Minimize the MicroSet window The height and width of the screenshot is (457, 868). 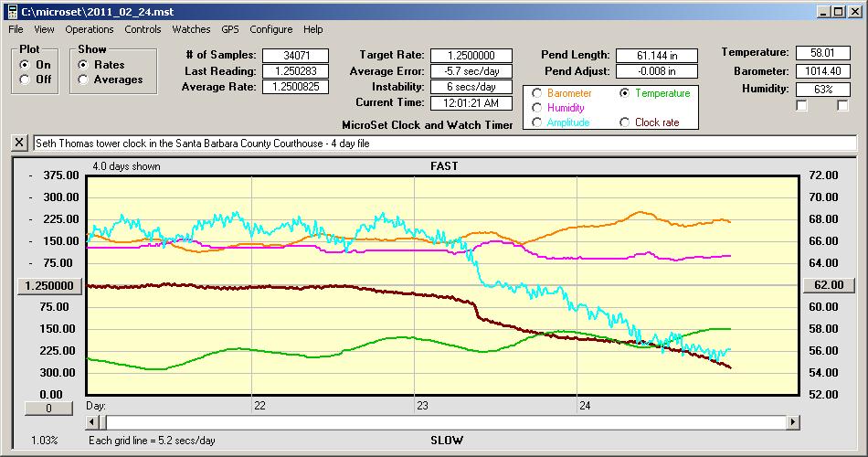coord(824,12)
